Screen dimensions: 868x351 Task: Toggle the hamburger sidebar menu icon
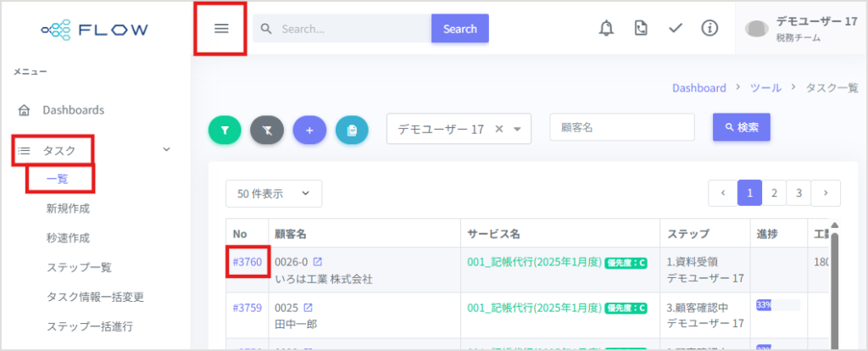[x=221, y=29]
